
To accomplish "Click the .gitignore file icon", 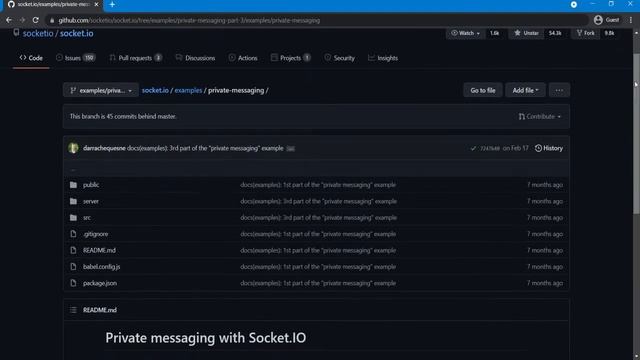I will [x=73, y=234].
